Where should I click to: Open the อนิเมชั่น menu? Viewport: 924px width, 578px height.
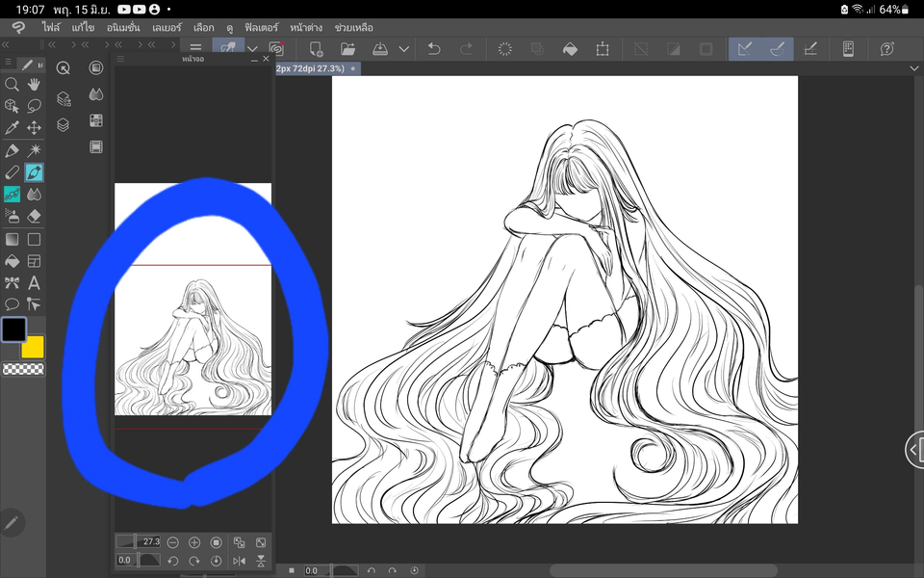tap(123, 27)
